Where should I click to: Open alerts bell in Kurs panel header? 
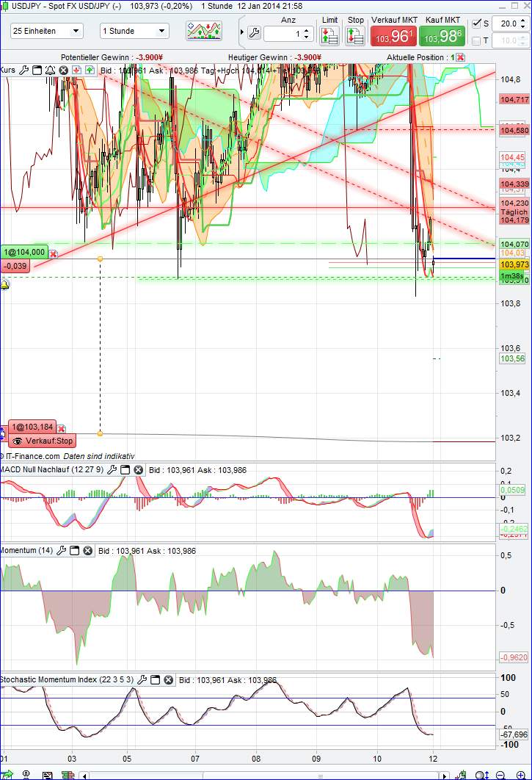[50, 70]
